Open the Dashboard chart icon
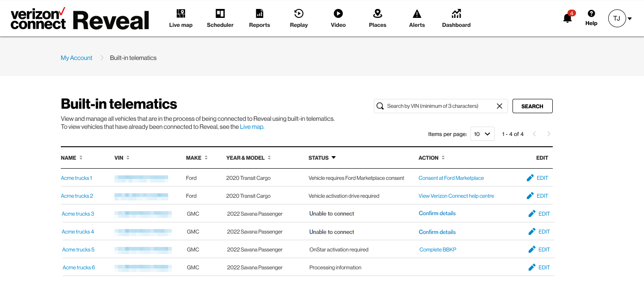The image size is (644, 289). click(x=456, y=13)
